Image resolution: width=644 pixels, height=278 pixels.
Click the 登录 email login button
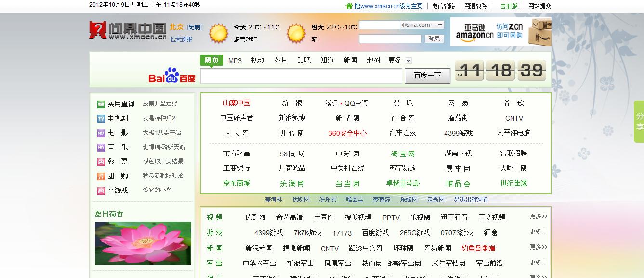coord(434,39)
